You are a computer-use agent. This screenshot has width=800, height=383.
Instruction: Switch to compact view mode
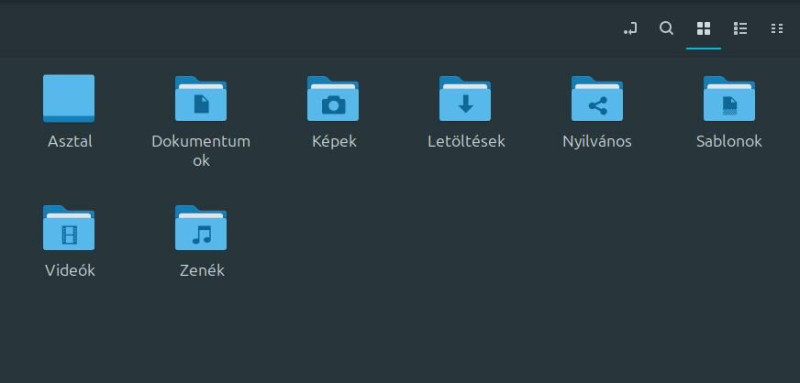tap(777, 29)
